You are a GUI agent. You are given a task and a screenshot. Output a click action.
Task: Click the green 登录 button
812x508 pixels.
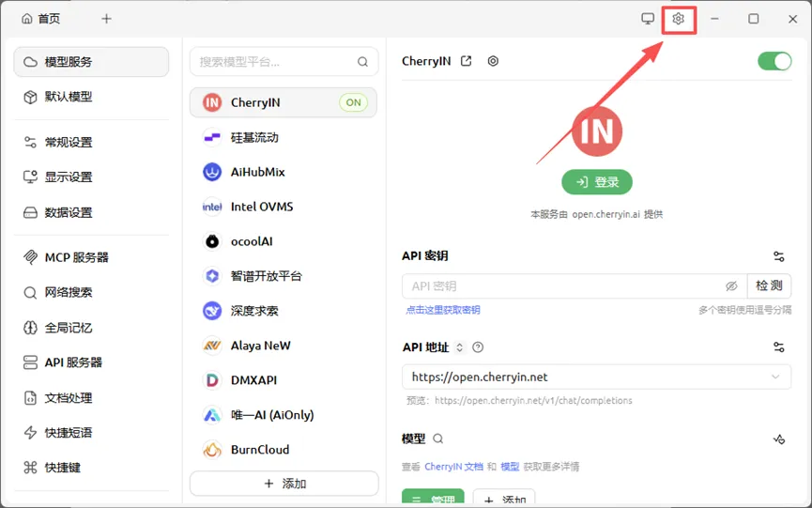pyautogui.click(x=597, y=182)
